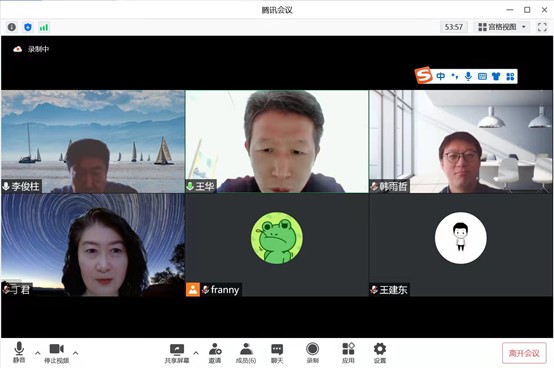554x368 pixels.
Task: Click the blue security shield icon
Action: coord(28,27)
